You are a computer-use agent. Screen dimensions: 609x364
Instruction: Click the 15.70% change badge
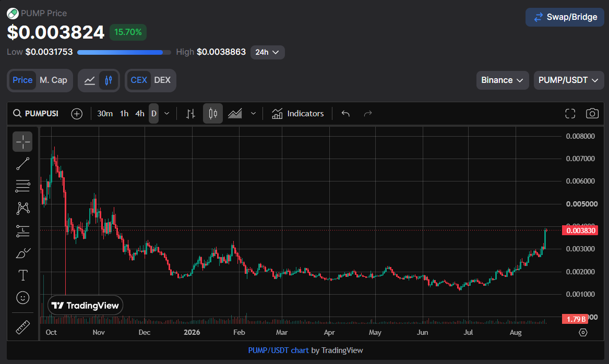click(128, 32)
